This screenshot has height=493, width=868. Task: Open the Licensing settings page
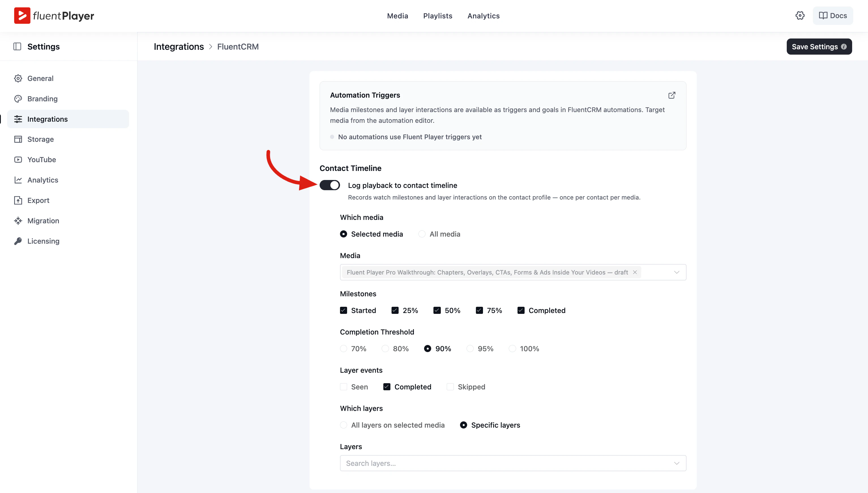[x=68, y=241]
